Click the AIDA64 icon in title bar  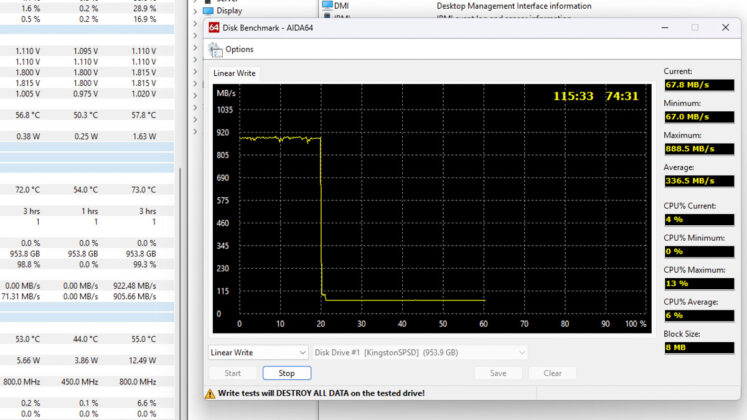[x=214, y=28]
